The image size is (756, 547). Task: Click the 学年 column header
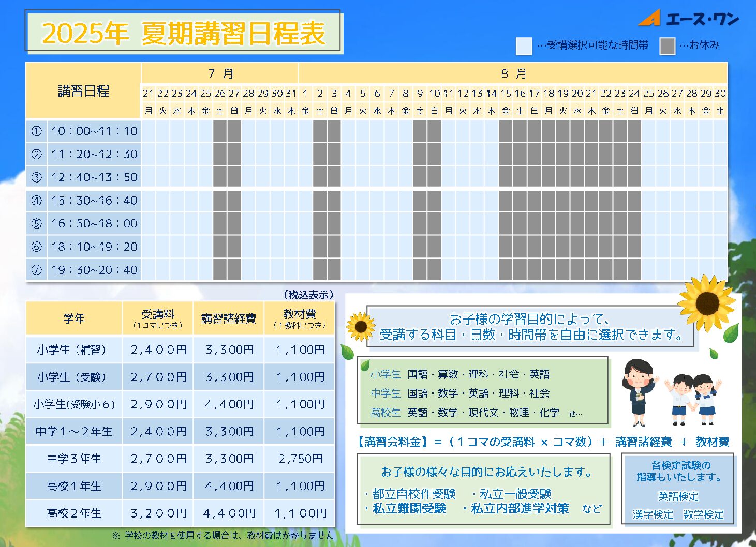click(x=74, y=318)
